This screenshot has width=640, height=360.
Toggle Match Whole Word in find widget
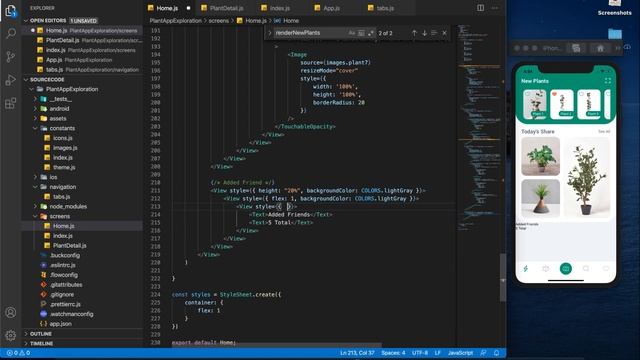[361, 33]
